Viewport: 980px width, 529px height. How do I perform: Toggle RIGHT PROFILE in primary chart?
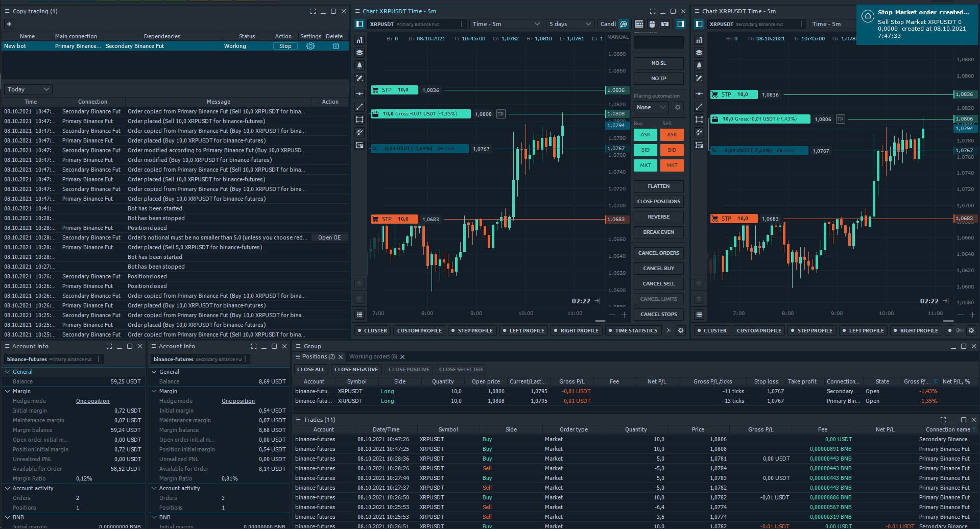point(576,331)
